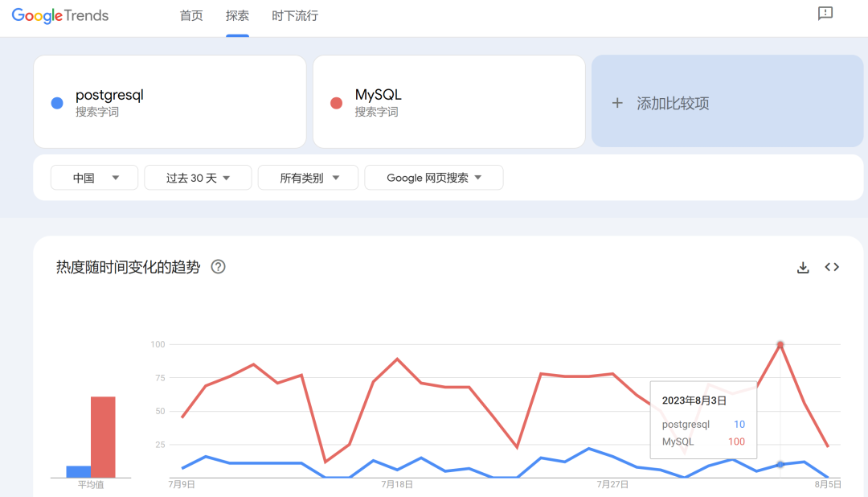
Task: Click the 7月27日 axis label
Action: [x=612, y=485]
